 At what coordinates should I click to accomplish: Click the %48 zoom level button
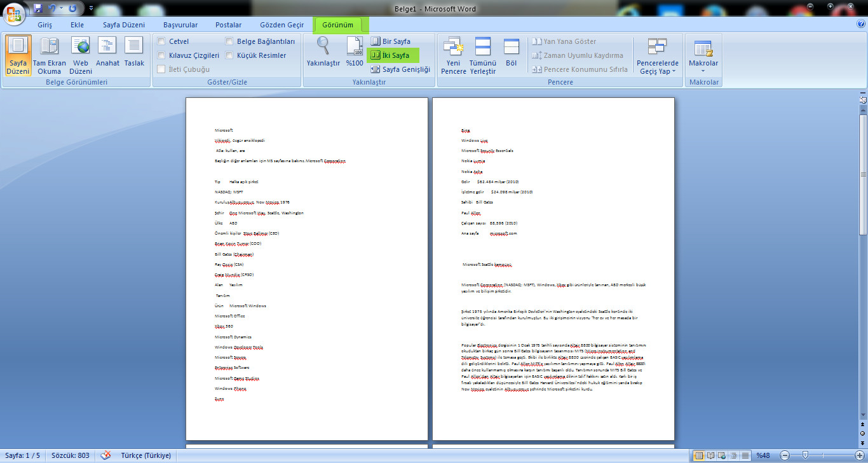tap(763, 456)
